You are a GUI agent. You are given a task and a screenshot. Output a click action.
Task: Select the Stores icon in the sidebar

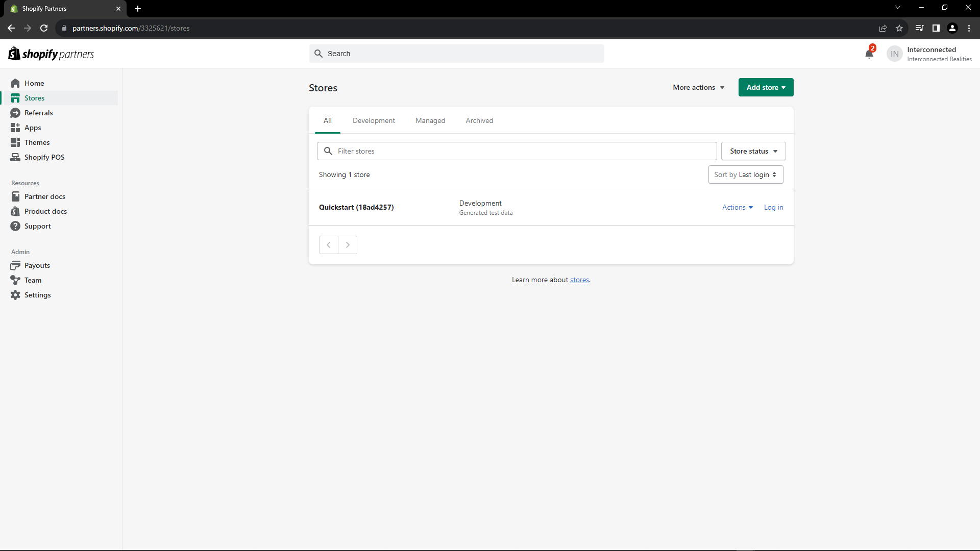point(16,98)
